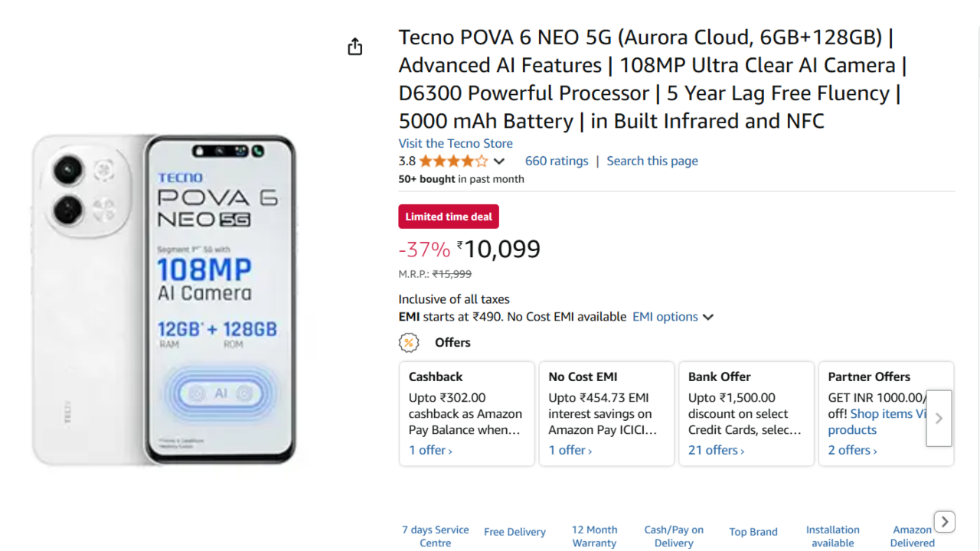
Task: Expand the offers carousel with right chevron
Action: (x=939, y=419)
